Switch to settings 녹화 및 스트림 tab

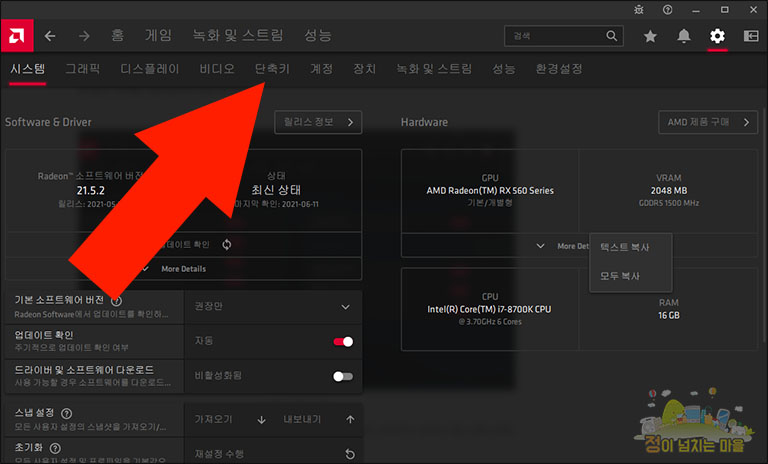click(x=434, y=69)
